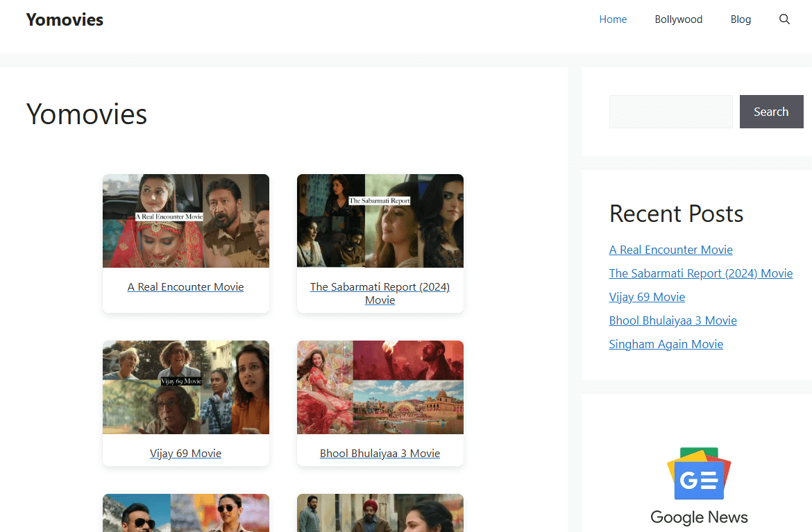Open the bottom-row thumbnail with red-turbaned man
The width and height of the screenshot is (812, 532).
[x=380, y=513]
